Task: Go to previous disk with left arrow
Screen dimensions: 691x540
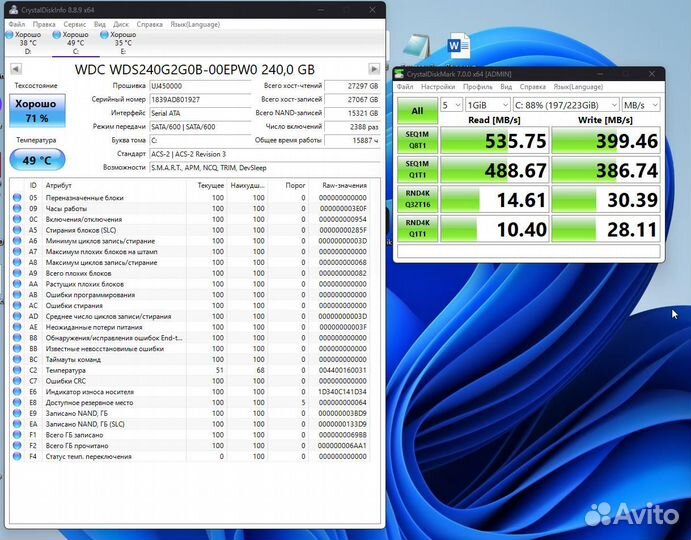Action: tap(15, 69)
